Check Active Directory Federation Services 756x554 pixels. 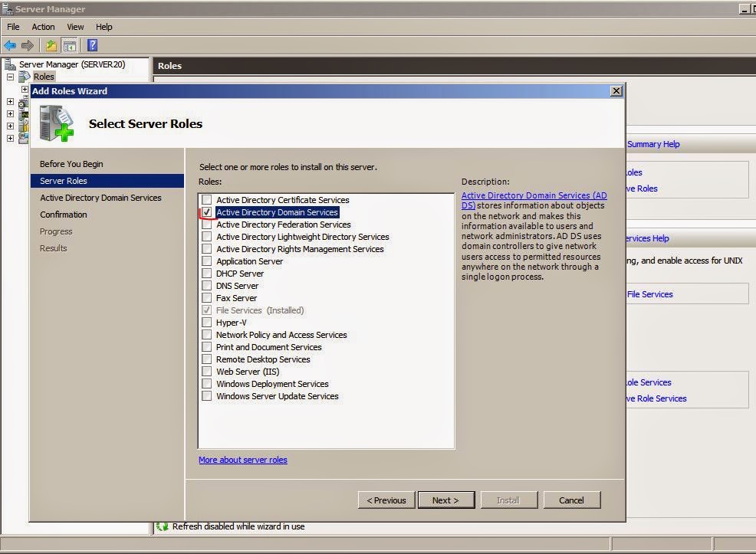pyautogui.click(x=206, y=224)
